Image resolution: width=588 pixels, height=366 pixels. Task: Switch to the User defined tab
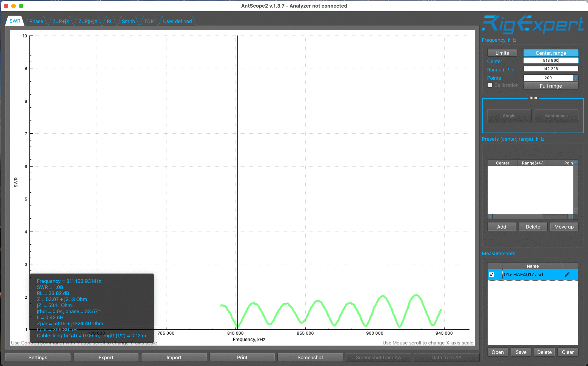pyautogui.click(x=177, y=21)
